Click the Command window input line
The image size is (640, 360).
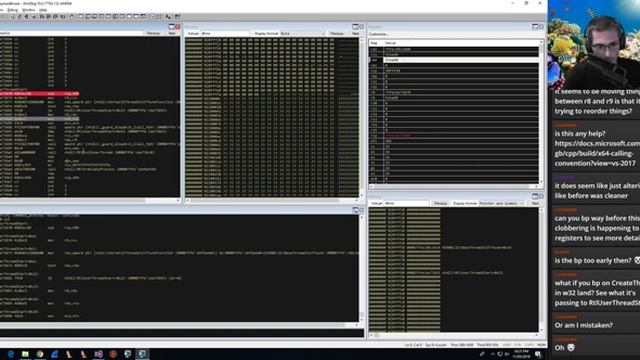(x=182, y=333)
